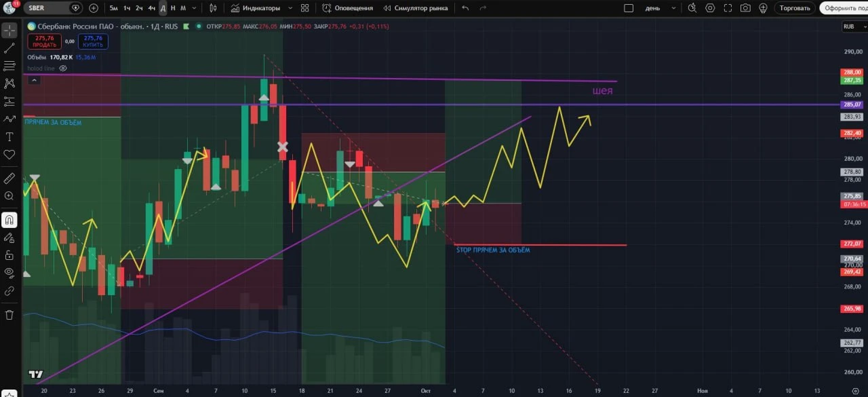Expand the timeframe interval dropdown arrow
The image size is (868, 397).
[195, 8]
